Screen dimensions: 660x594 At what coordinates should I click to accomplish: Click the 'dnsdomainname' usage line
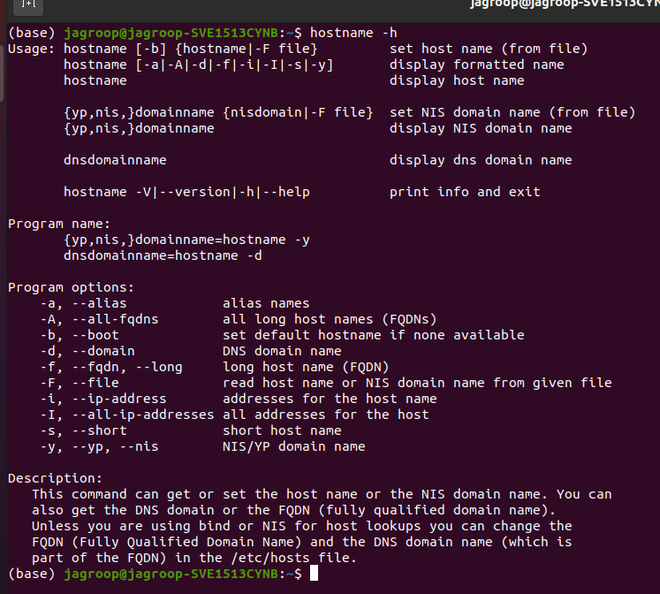[115, 160]
